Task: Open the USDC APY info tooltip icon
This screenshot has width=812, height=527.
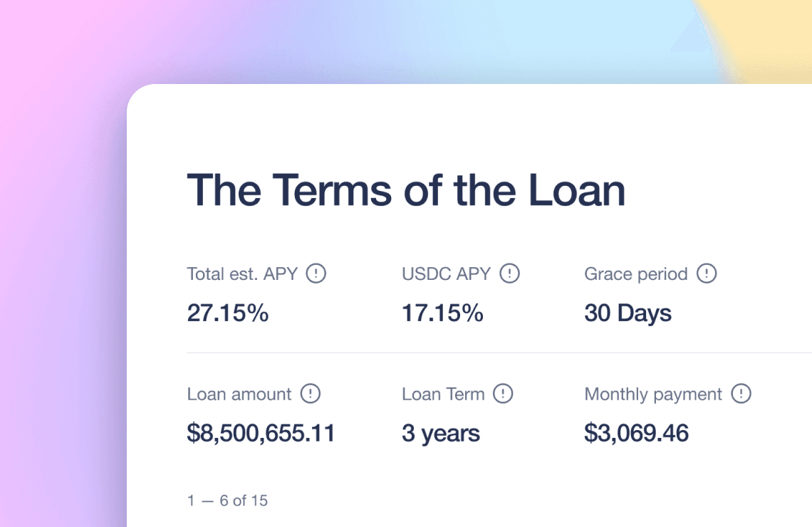Action: click(x=509, y=273)
